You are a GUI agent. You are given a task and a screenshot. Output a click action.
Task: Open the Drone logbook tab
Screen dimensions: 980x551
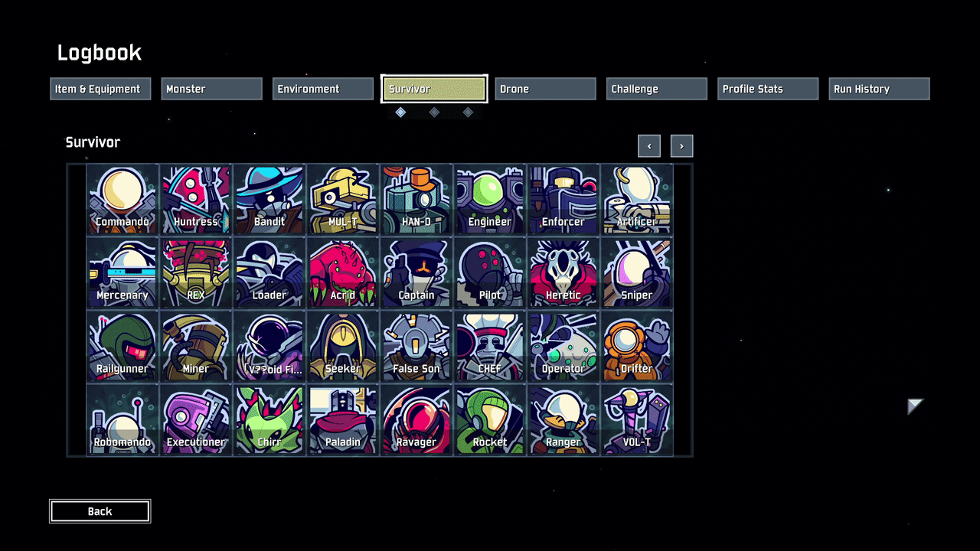pyautogui.click(x=545, y=89)
